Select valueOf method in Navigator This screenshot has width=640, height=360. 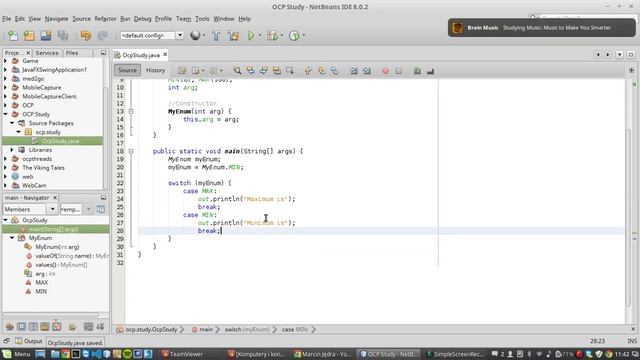pos(72,256)
